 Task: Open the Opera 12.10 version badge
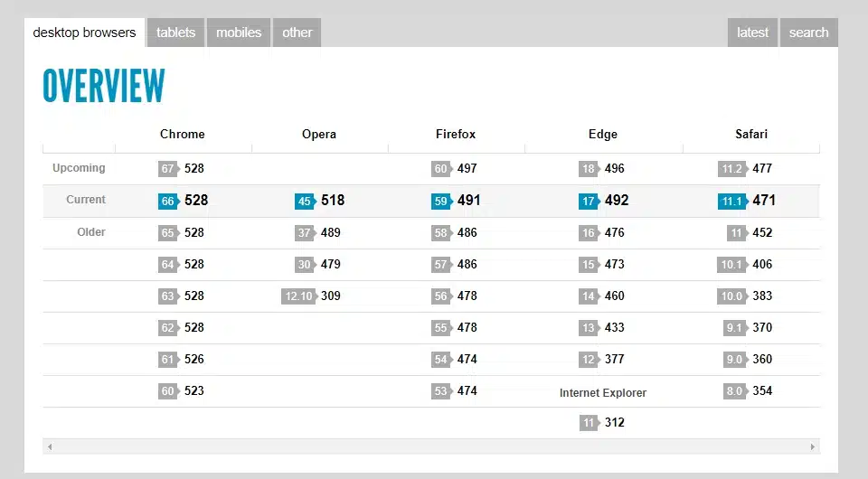click(x=297, y=296)
